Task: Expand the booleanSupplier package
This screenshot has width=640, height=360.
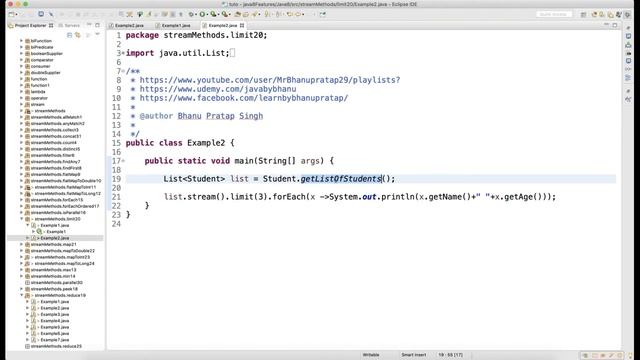Action: pos(21,53)
